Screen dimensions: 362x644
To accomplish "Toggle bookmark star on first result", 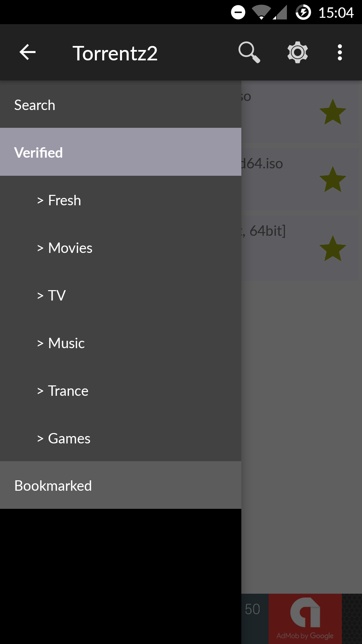I will 333,112.
